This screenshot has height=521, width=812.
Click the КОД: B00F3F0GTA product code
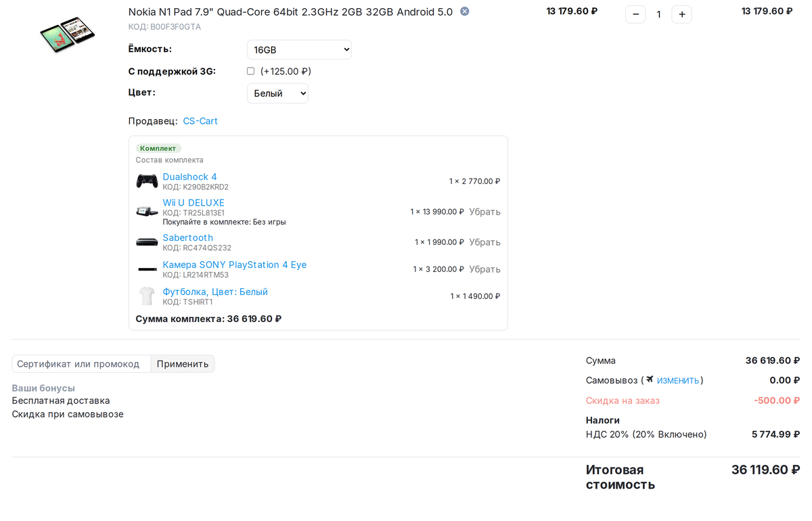click(x=164, y=27)
